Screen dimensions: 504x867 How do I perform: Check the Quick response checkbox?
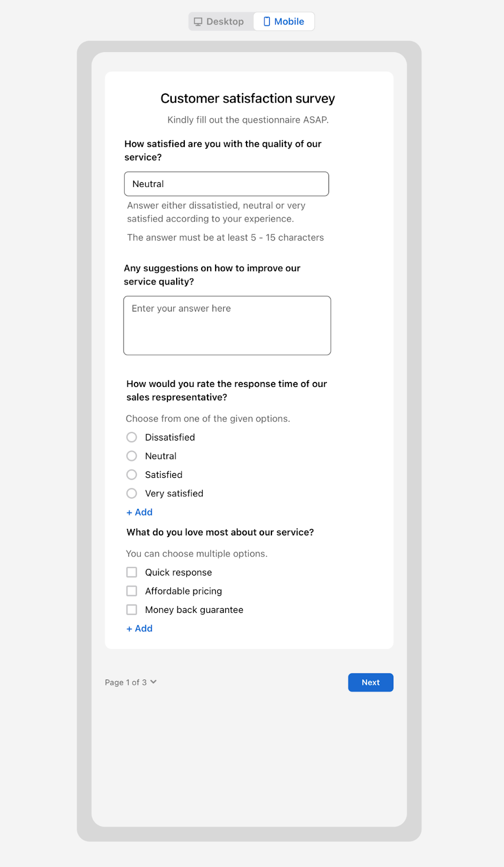132,572
